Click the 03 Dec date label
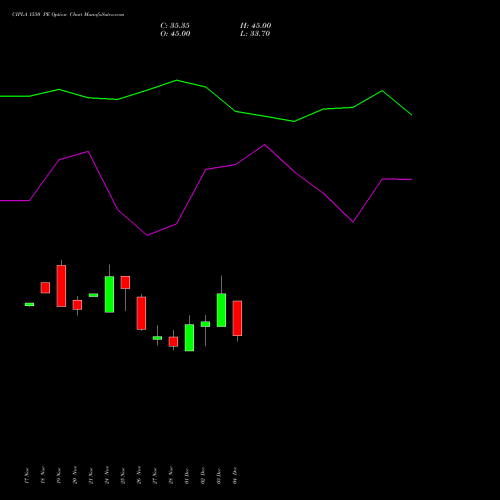 pos(219,475)
